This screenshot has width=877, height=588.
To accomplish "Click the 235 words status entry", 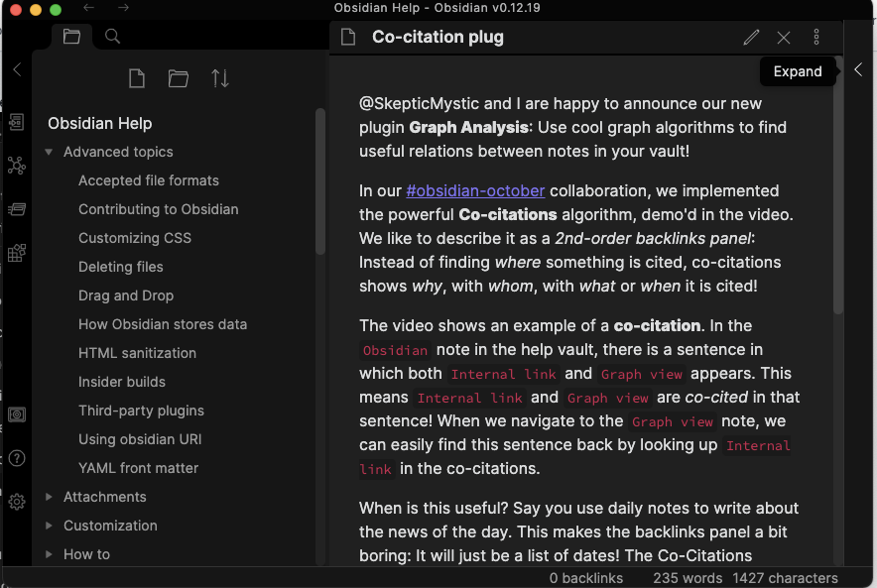I will tap(688, 578).
